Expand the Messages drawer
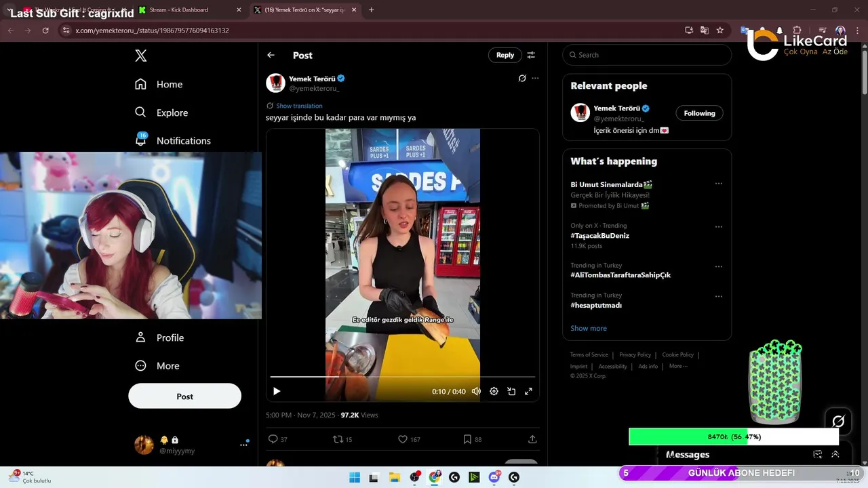The width and height of the screenshot is (868, 488). [835, 455]
